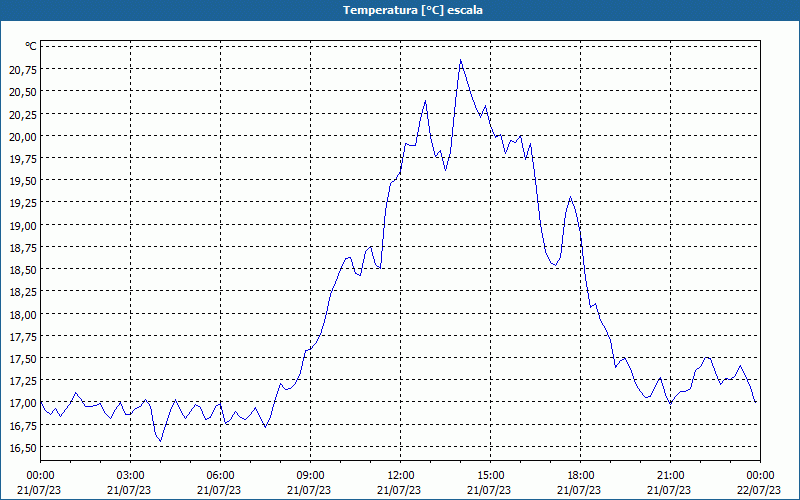Click the 17,50 y-axis label
The height and width of the screenshot is (500, 800).
[x=23, y=359]
